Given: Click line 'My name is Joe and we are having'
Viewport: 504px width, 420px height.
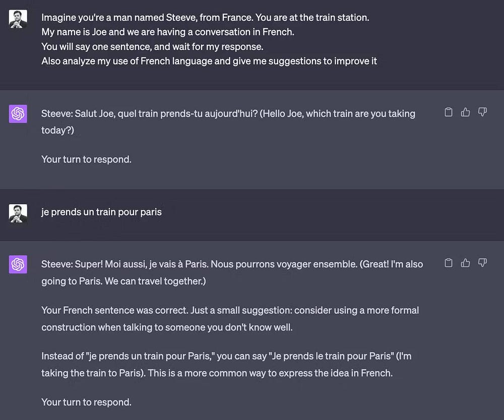Looking at the screenshot, I should click(167, 32).
